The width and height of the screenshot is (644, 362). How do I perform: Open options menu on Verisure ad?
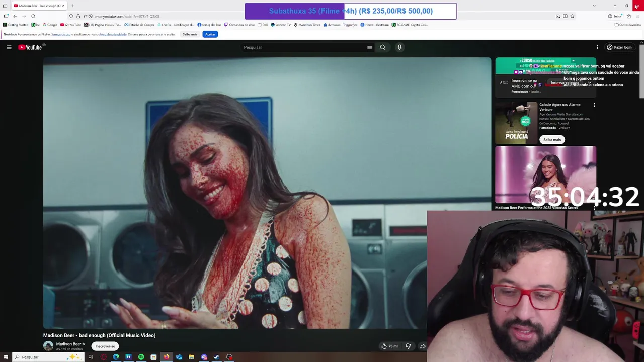pos(594,105)
